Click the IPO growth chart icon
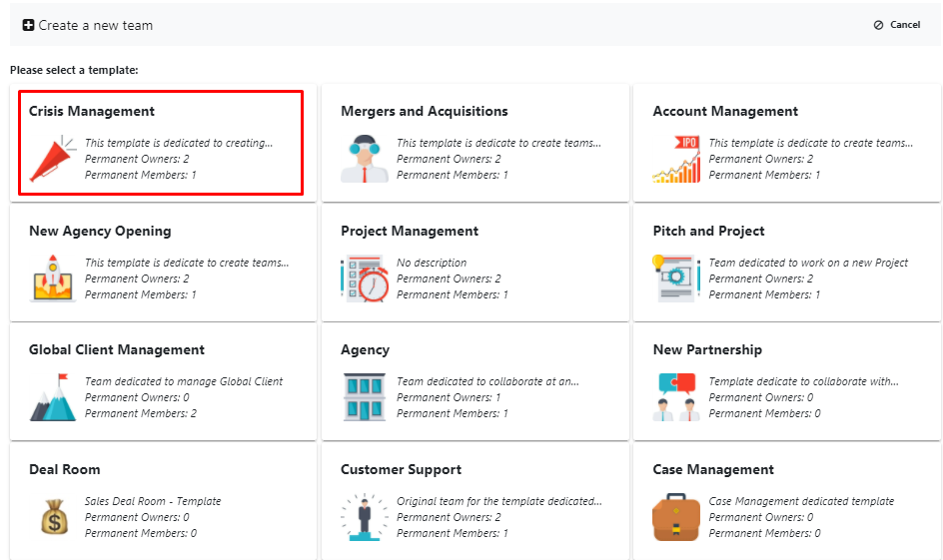Image resolution: width=943 pixels, height=560 pixels. [x=676, y=159]
